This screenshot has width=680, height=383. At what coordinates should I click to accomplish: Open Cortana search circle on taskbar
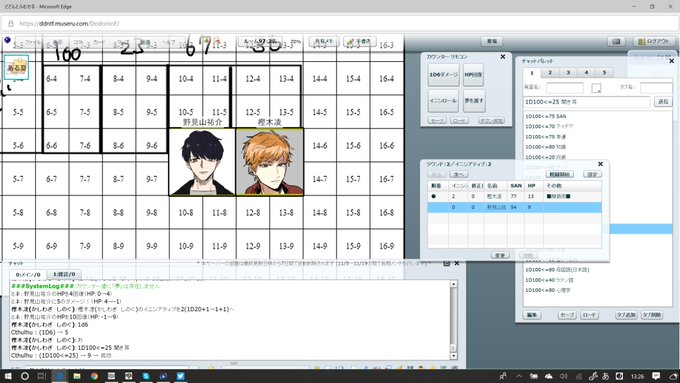pos(25,376)
